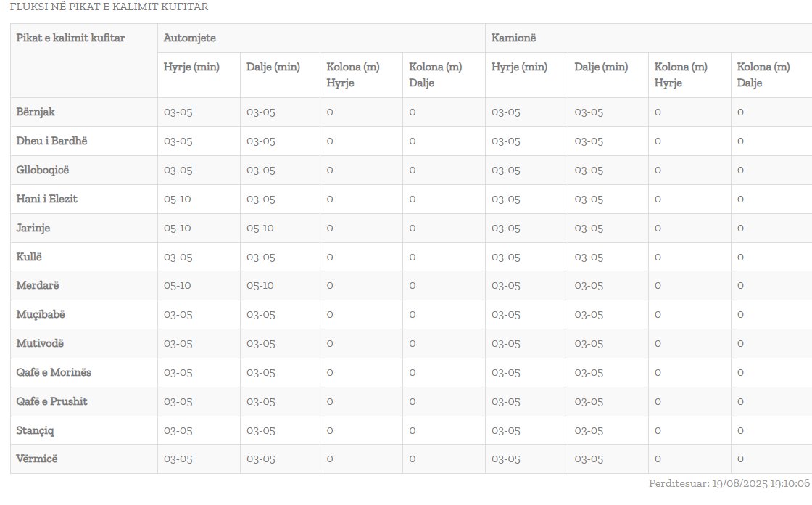Select the Stançiq crossing name
The image size is (812, 505).
(35, 431)
